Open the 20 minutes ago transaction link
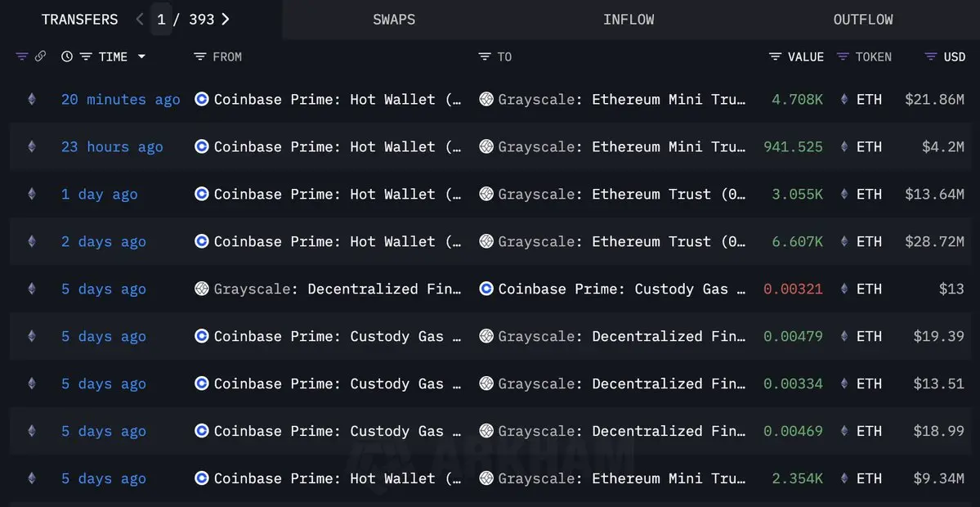This screenshot has width=980, height=507. tap(121, 100)
